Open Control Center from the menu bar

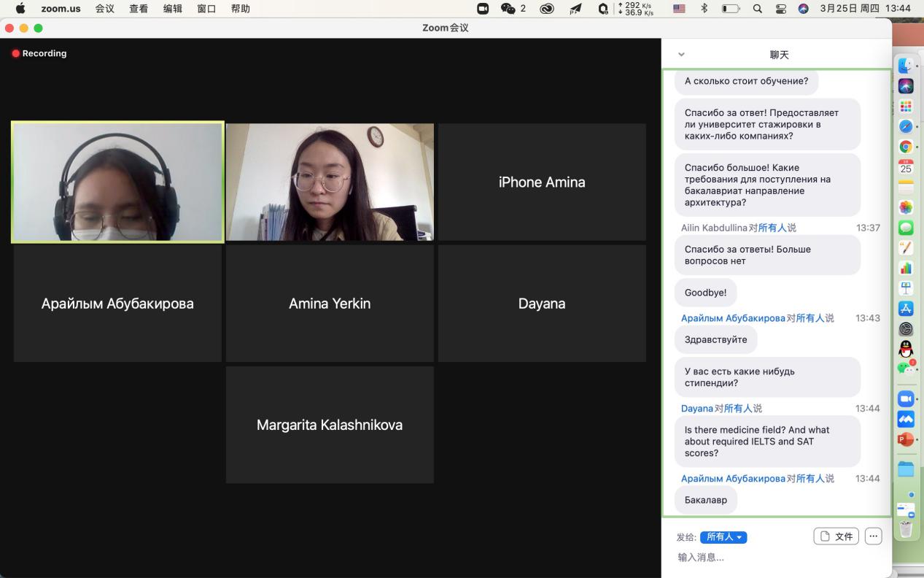click(781, 9)
